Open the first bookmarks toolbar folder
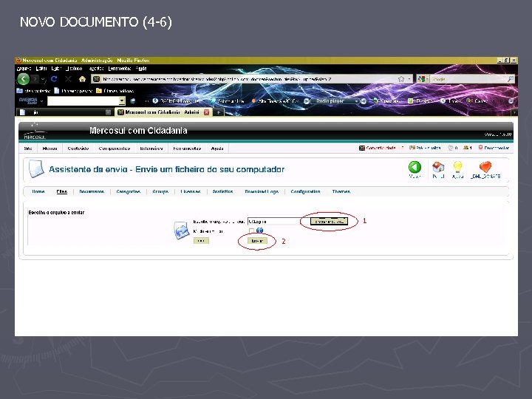The width and height of the screenshot is (532, 399). (33, 91)
